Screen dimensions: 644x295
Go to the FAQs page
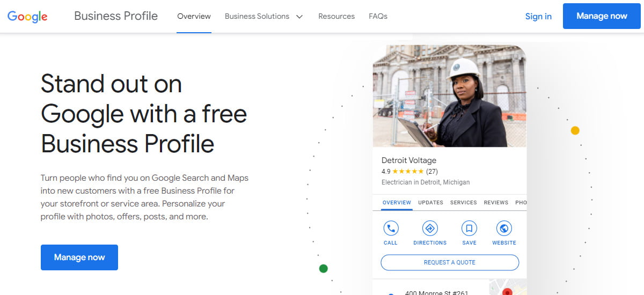pyautogui.click(x=378, y=16)
